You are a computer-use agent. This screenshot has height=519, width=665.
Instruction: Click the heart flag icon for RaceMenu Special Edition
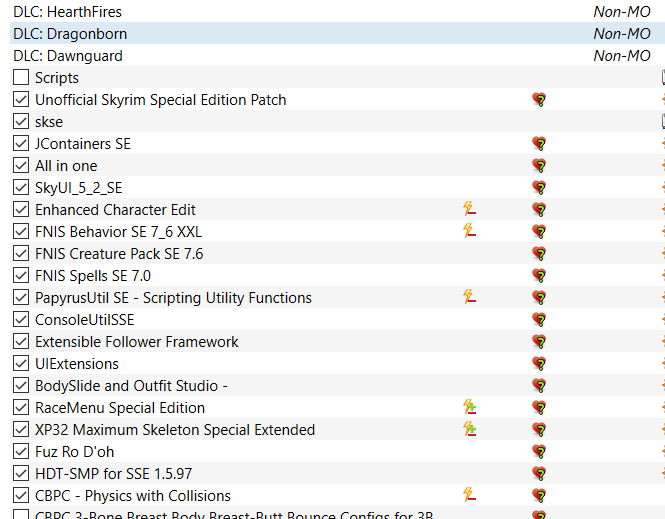coord(539,408)
